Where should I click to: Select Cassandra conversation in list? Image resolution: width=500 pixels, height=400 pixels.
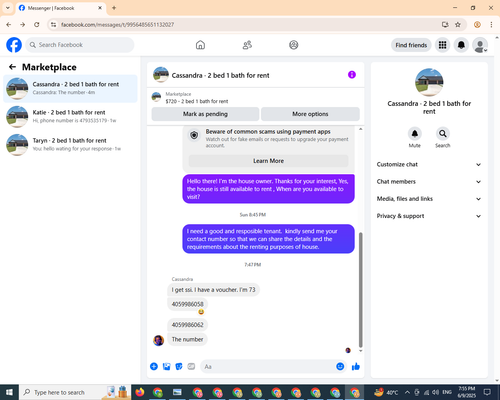(70, 88)
